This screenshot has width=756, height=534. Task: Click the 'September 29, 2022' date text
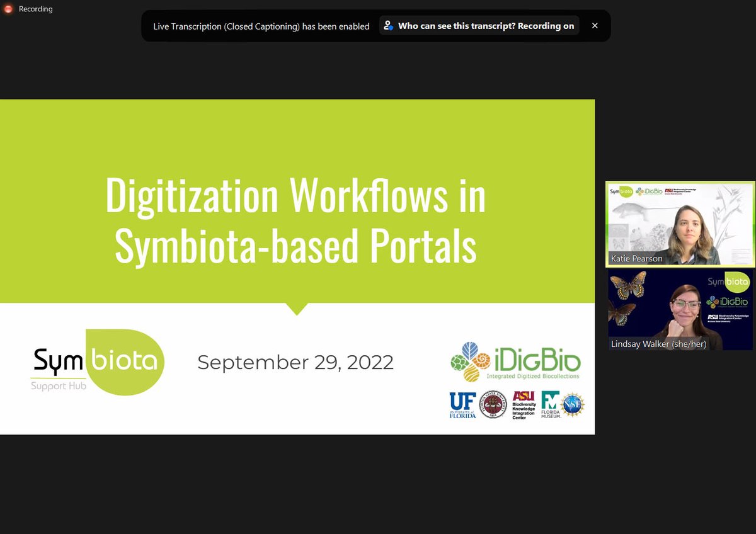(295, 362)
